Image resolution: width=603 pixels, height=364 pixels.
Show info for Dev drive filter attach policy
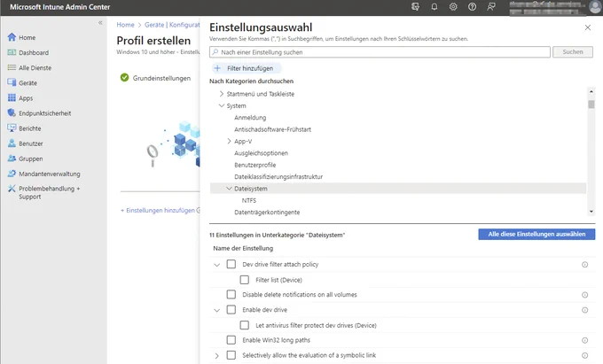coord(584,265)
